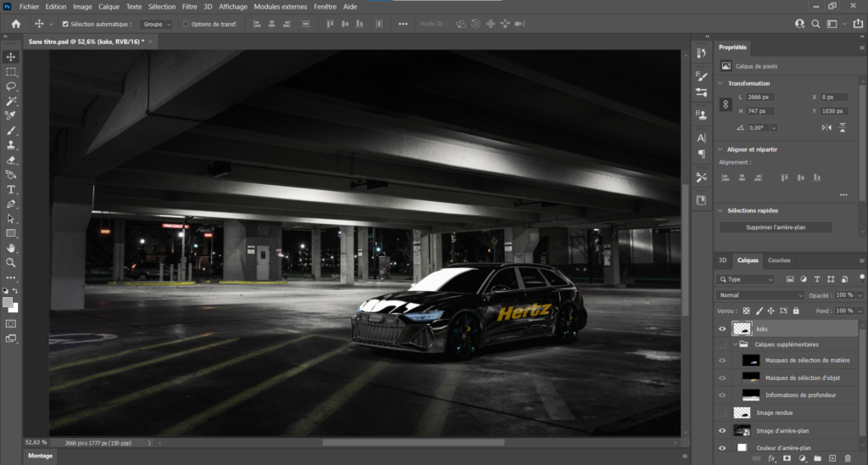Select the Rectangular Marquee tool
Viewport: 868px width, 465px height.
click(x=11, y=72)
